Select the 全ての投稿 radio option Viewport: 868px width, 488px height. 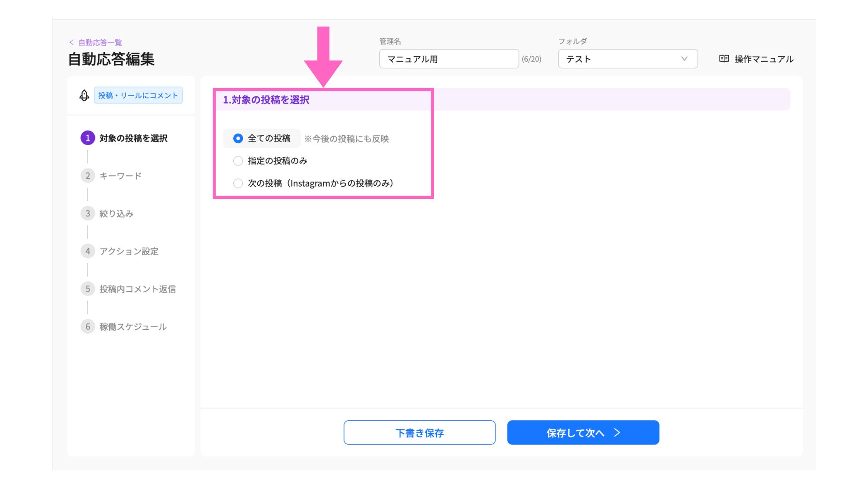click(238, 138)
